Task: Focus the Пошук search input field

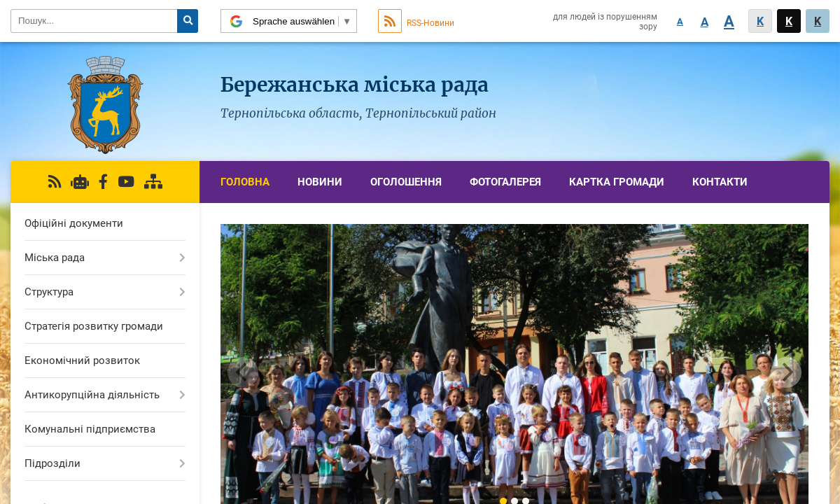Action: point(94,21)
